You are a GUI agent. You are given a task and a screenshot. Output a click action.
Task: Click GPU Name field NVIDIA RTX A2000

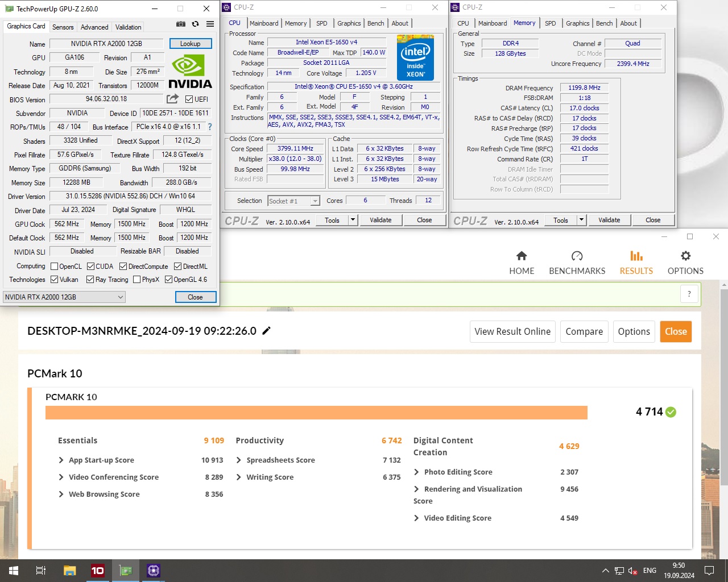coord(106,44)
